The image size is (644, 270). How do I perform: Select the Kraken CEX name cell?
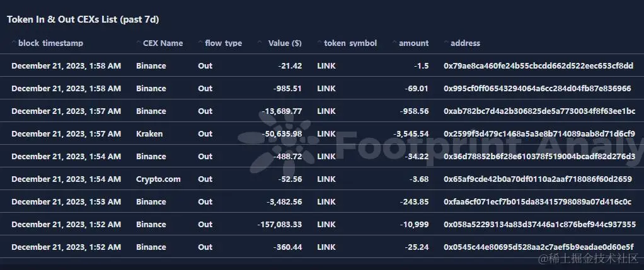[149, 134]
